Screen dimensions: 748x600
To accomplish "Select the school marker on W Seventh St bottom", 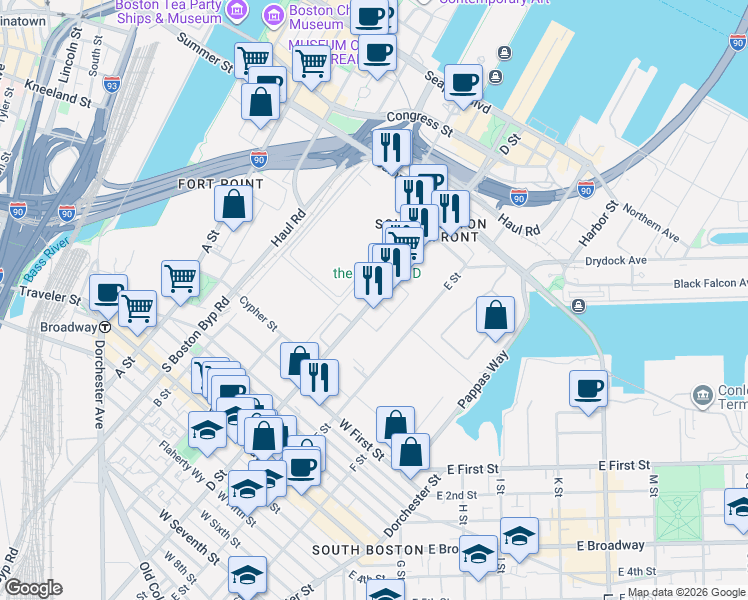I will pos(248,577).
